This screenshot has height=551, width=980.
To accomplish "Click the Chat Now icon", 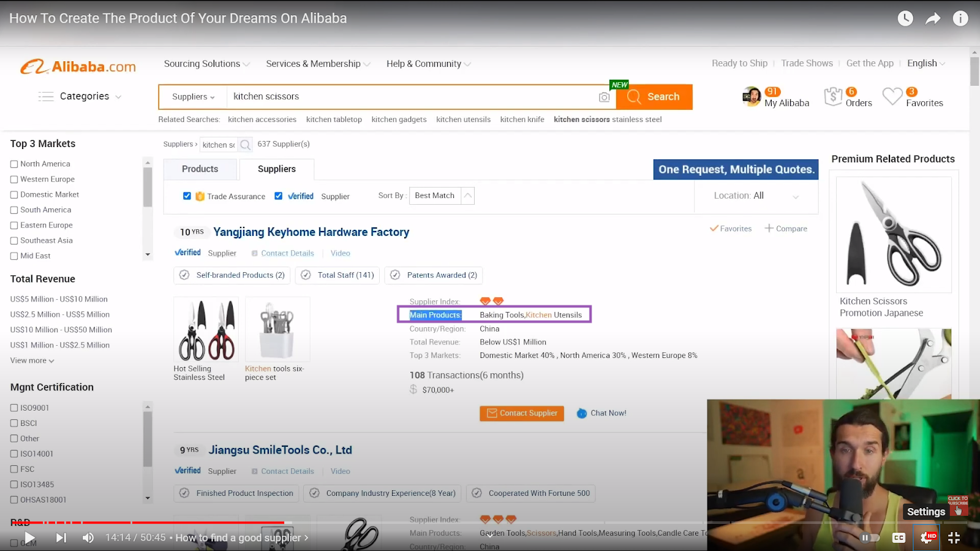I will 582,414.
